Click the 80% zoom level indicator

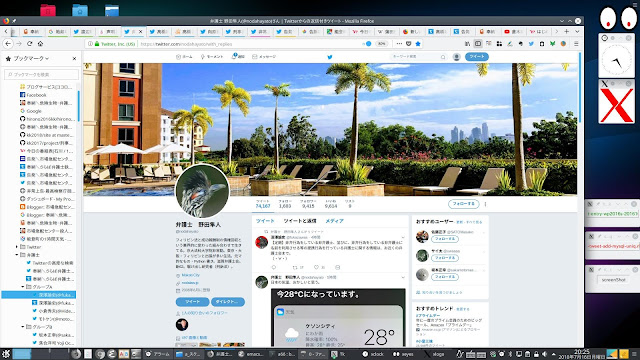tap(381, 44)
